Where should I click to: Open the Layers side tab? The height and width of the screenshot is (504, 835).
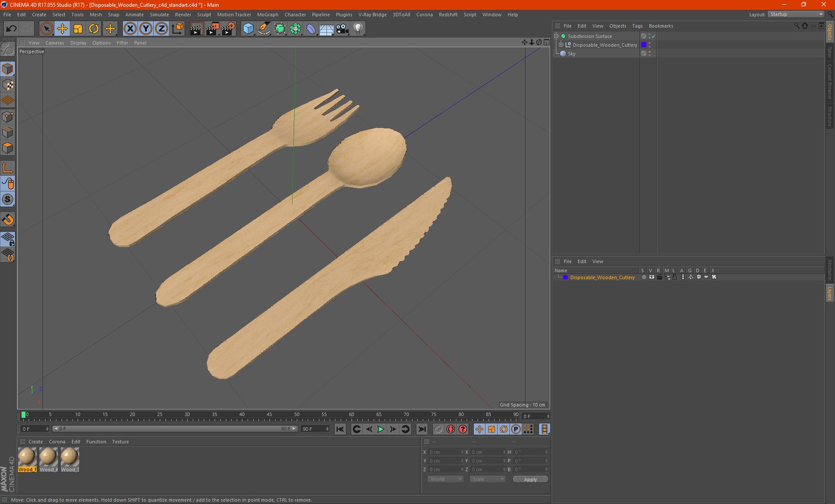tap(830, 294)
